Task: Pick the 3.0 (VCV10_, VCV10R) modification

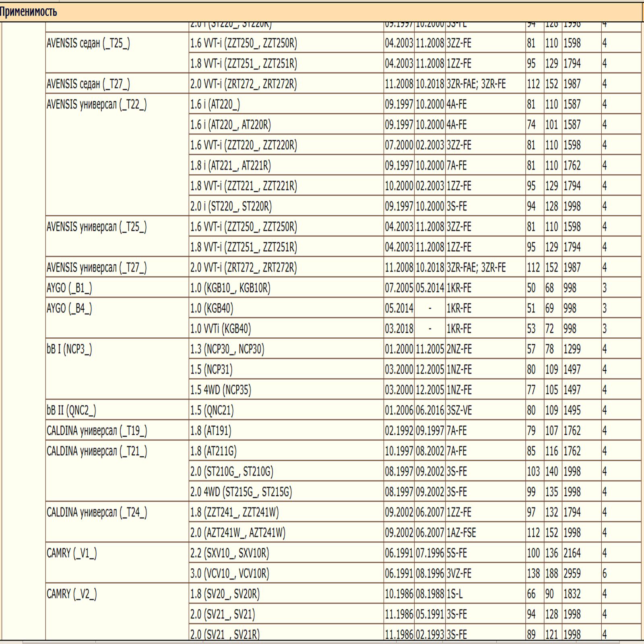Action: click(230, 574)
